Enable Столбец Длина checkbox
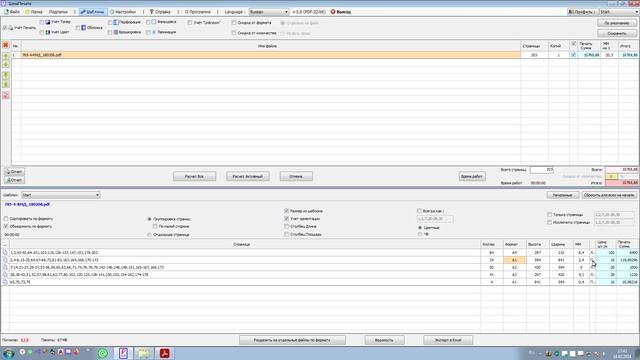 point(287,226)
